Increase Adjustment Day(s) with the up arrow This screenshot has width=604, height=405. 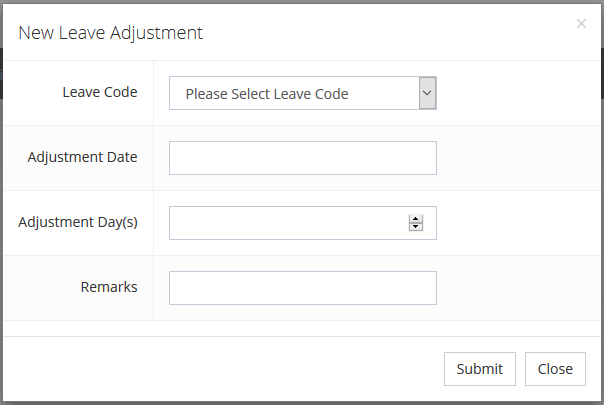pyautogui.click(x=416, y=219)
